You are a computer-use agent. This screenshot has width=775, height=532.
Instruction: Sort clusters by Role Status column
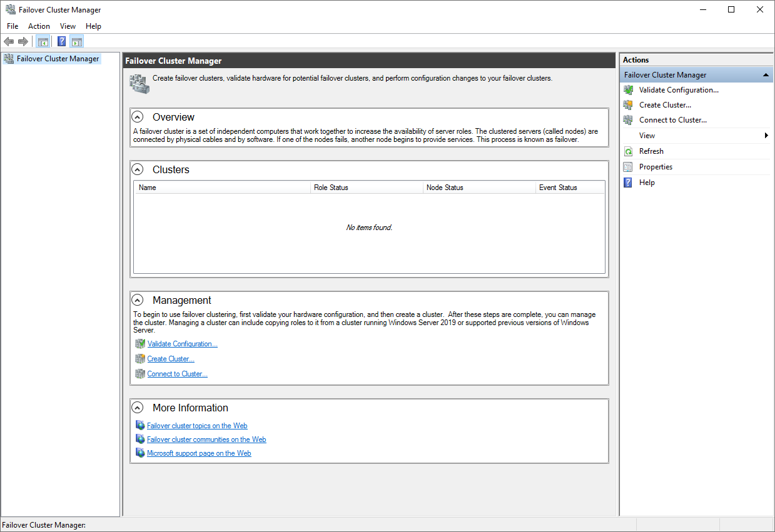pyautogui.click(x=367, y=188)
